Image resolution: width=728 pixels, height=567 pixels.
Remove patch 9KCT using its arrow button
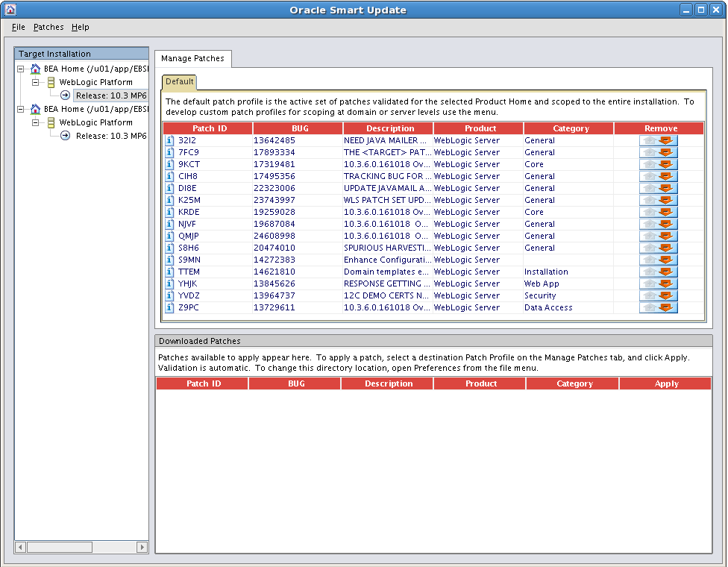659,164
